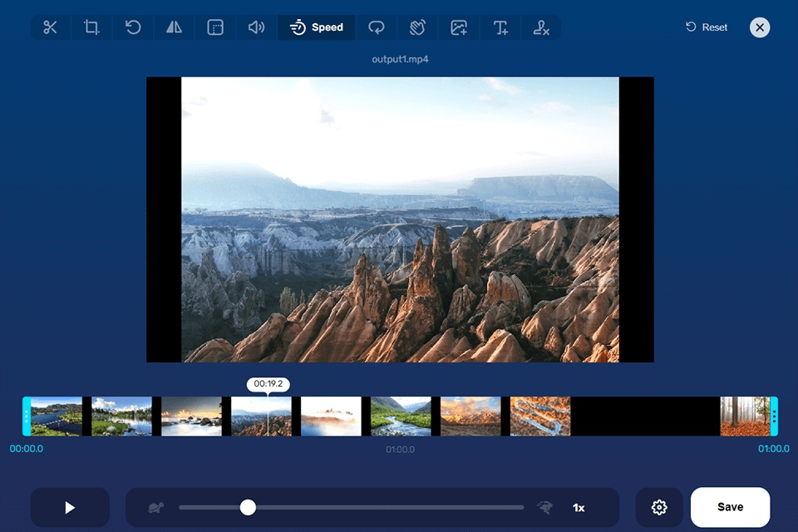The width and height of the screenshot is (798, 532).
Task: Select the Loop tool
Action: [377, 27]
